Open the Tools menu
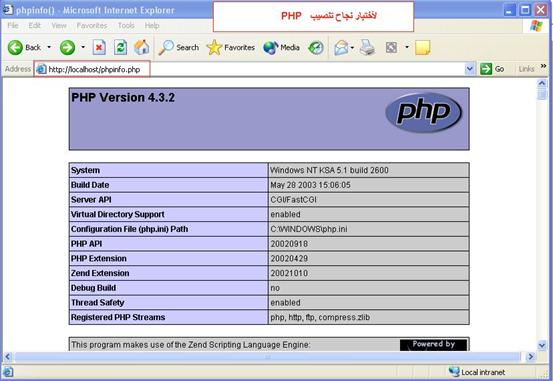This screenshot has width=553, height=381. [x=126, y=25]
